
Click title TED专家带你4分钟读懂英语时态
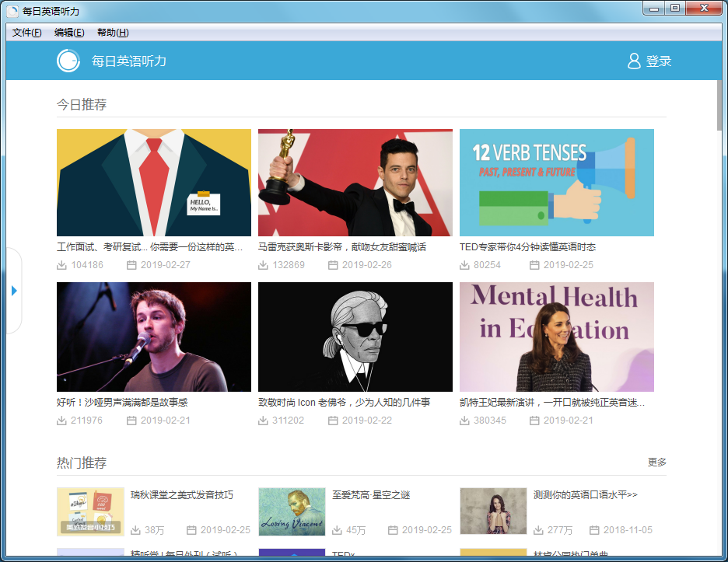coord(527,247)
